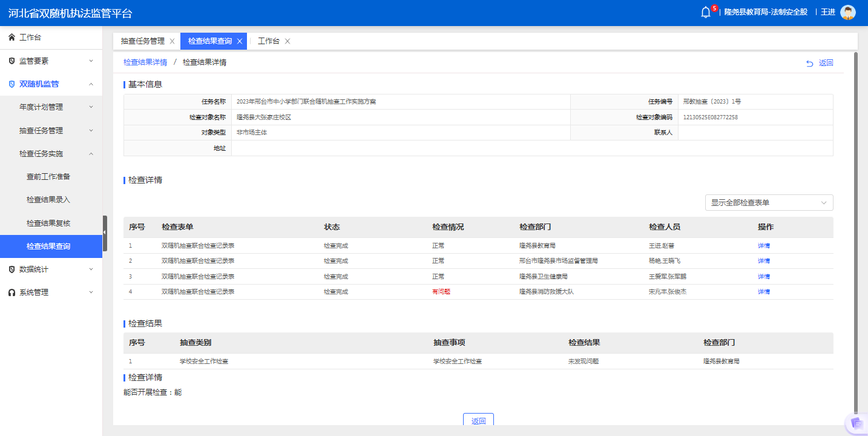The image size is (868, 436).
Task: Open 详情 for the 有问题 inspection row
Action: (763, 291)
